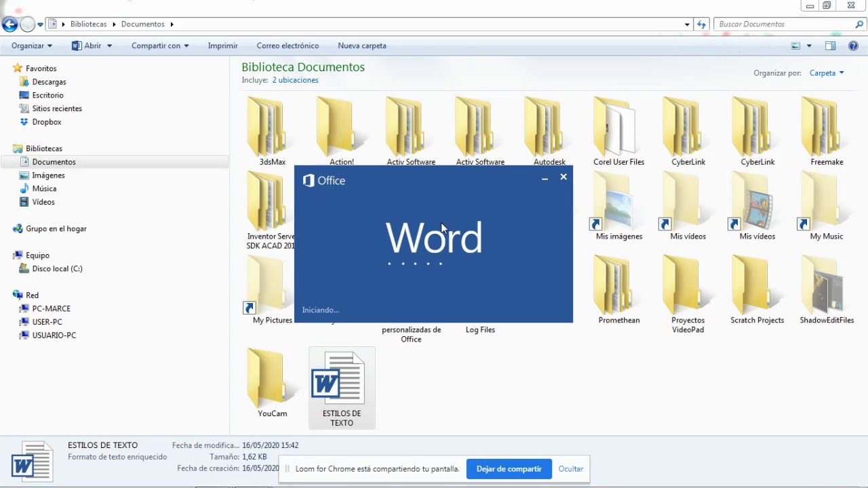Viewport: 868px width, 488px height.
Task: Click the 2 ubicaciones link
Action: tap(295, 80)
